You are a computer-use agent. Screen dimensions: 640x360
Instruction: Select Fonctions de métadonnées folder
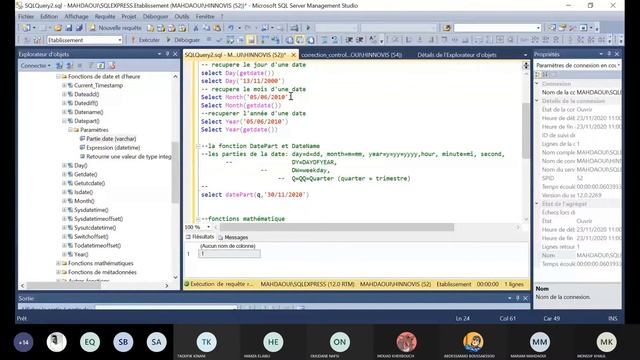click(102, 272)
